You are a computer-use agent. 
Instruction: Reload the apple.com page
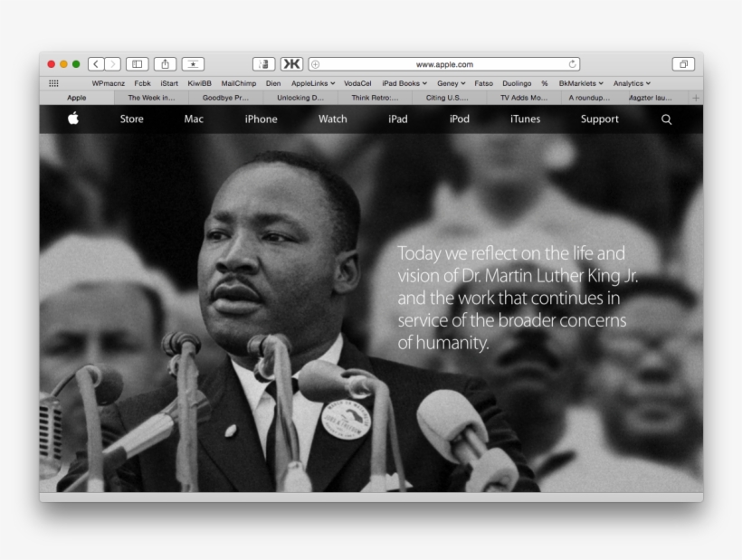click(573, 63)
